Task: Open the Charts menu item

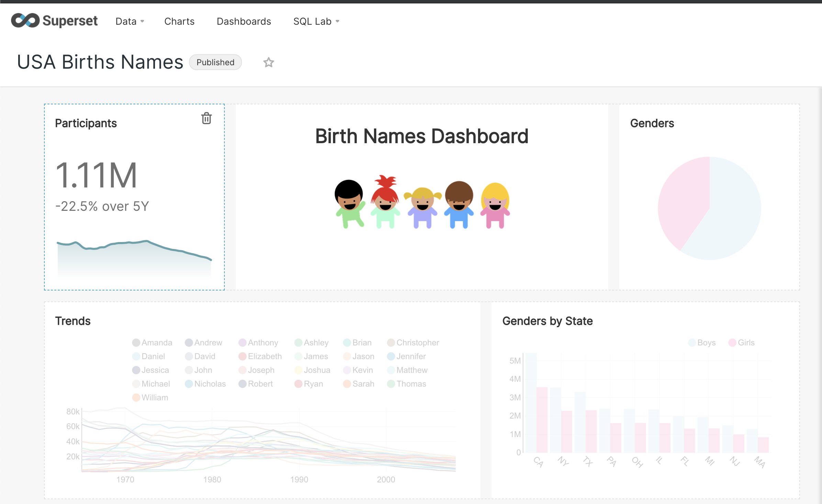Action: click(x=179, y=21)
